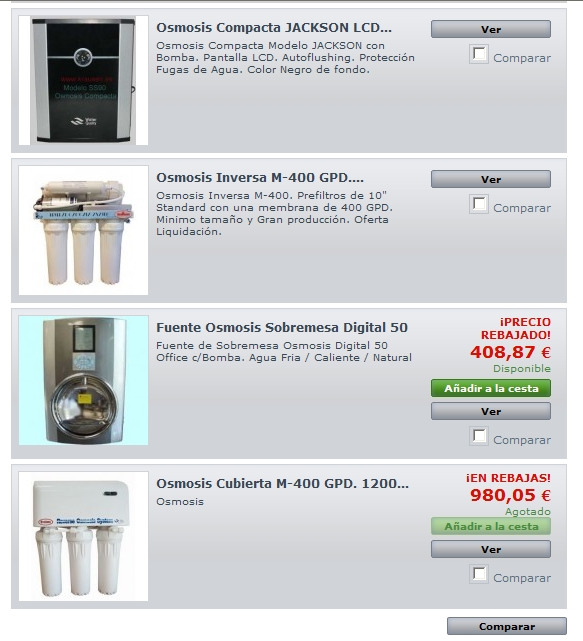Screen dimensions: 583x641
Task: Click Ver button for Fuente Osmosis Sobremesa
Action: [x=491, y=411]
